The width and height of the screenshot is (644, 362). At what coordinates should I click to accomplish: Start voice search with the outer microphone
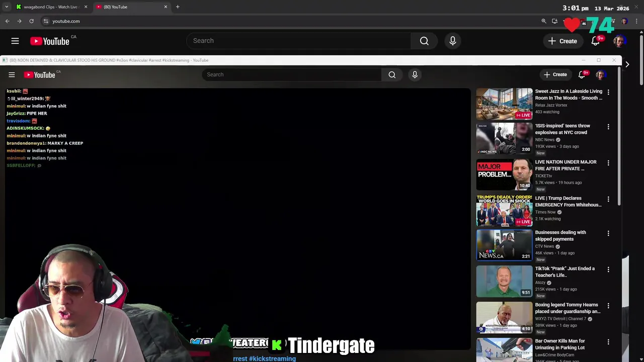pyautogui.click(x=453, y=41)
